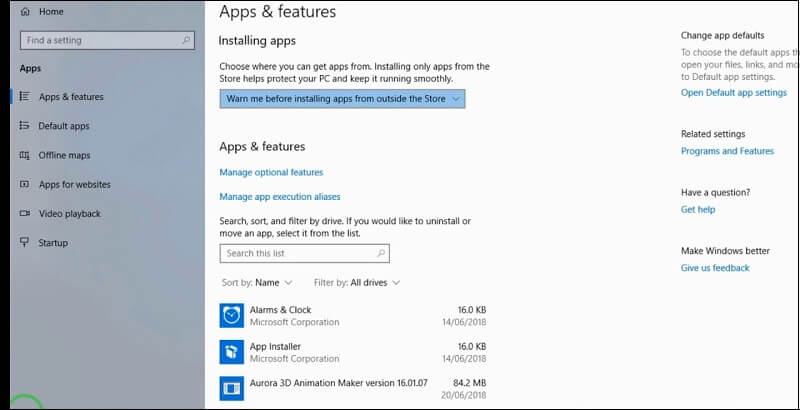Click the 84.2 MB size value
Viewport: 800px width, 410px height.
[469, 382]
